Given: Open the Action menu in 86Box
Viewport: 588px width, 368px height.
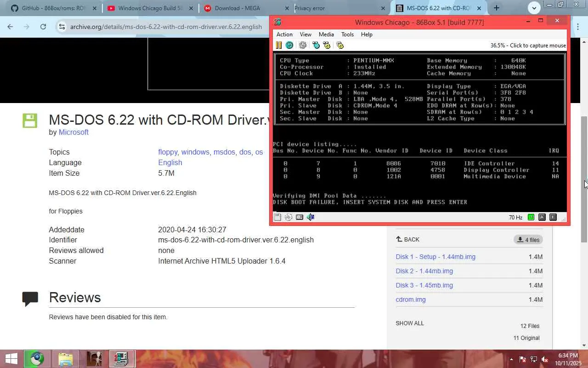Looking at the screenshot, I should 284,34.
